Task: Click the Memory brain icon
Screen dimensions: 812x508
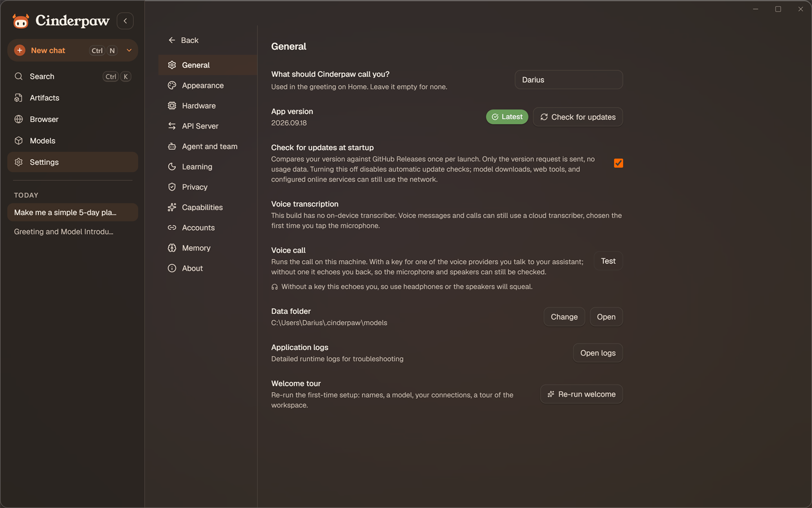Action: pos(172,248)
